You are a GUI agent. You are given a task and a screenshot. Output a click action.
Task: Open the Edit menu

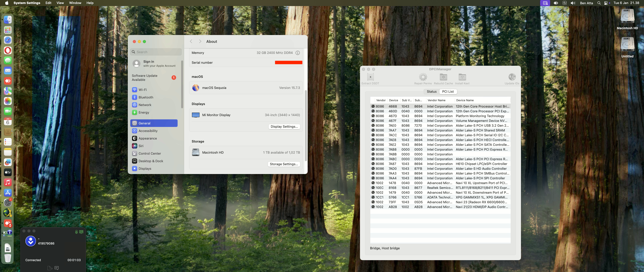coord(48,3)
